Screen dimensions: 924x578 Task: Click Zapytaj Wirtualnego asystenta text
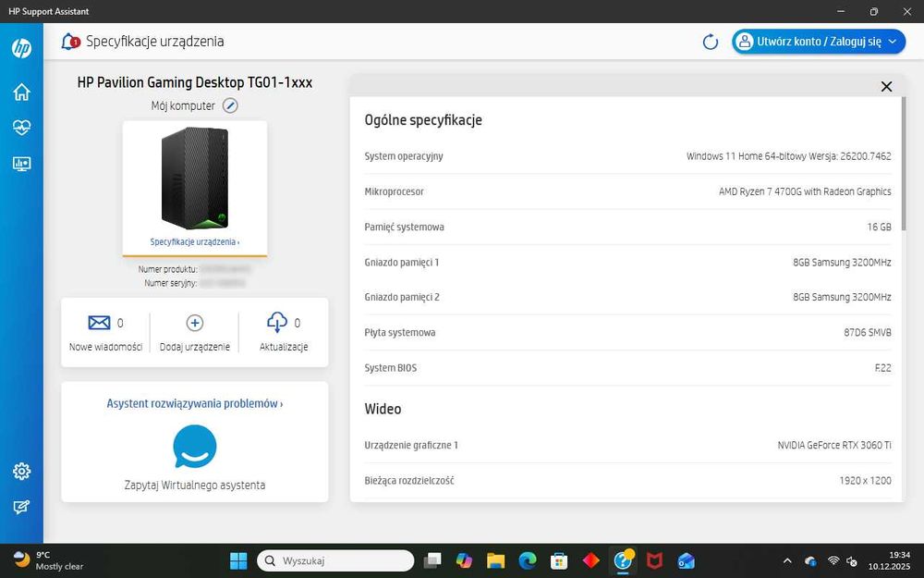(194, 485)
